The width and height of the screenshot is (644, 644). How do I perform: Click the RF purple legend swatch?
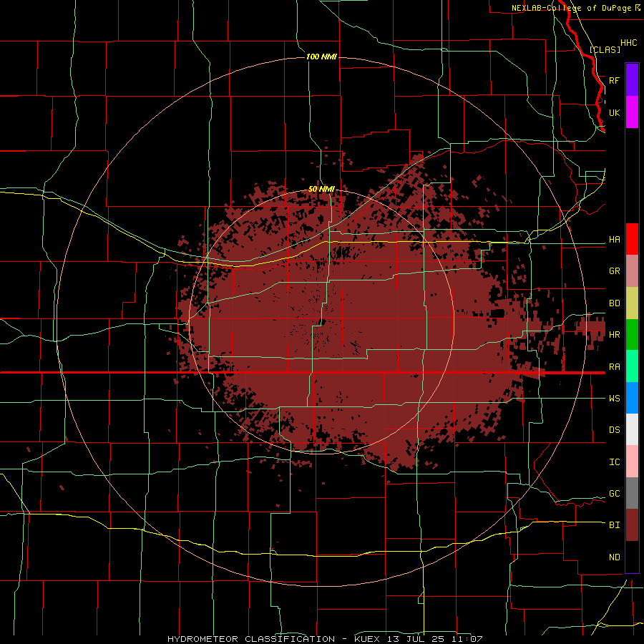632,80
